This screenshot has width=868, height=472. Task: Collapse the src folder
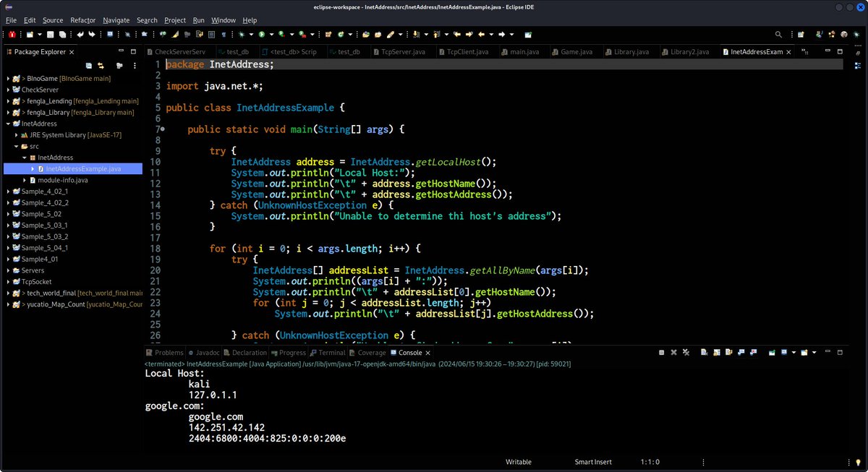click(16, 146)
